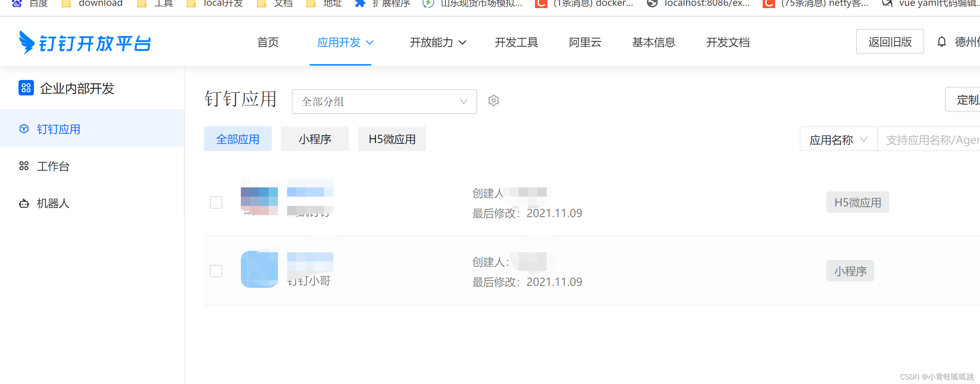Open the localhost:8086 bookmark

[x=699, y=4]
